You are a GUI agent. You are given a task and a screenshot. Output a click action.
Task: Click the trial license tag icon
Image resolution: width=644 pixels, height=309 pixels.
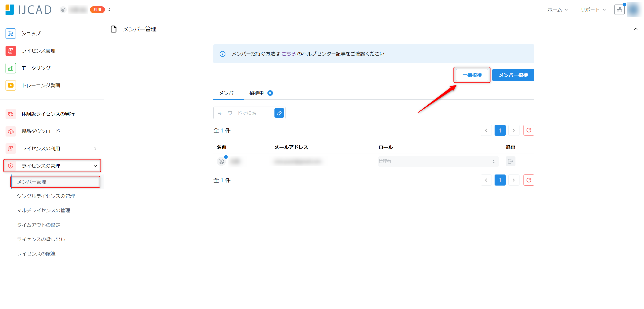11,114
